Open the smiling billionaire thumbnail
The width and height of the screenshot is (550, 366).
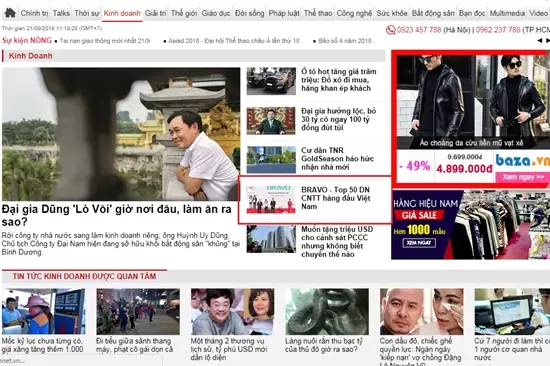pyautogui.click(x=233, y=312)
